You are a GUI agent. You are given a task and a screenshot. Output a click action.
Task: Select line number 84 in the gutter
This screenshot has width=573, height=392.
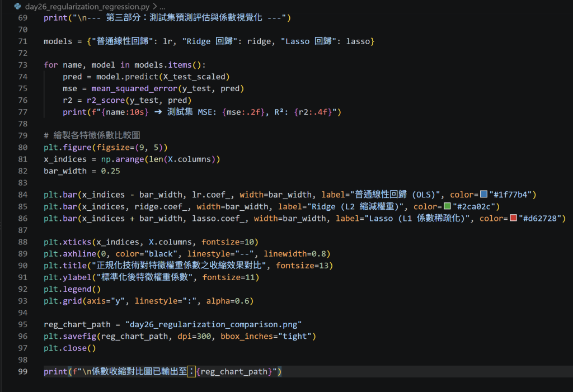coord(22,195)
